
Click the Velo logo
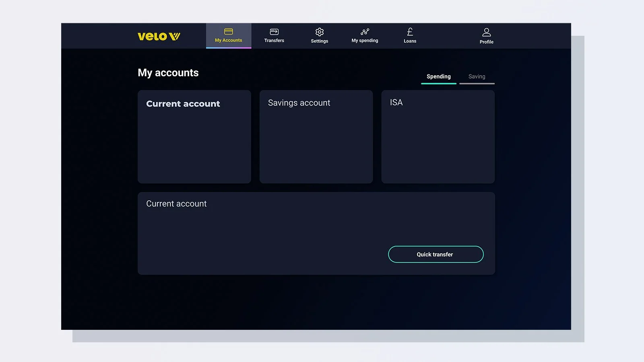pos(159,36)
